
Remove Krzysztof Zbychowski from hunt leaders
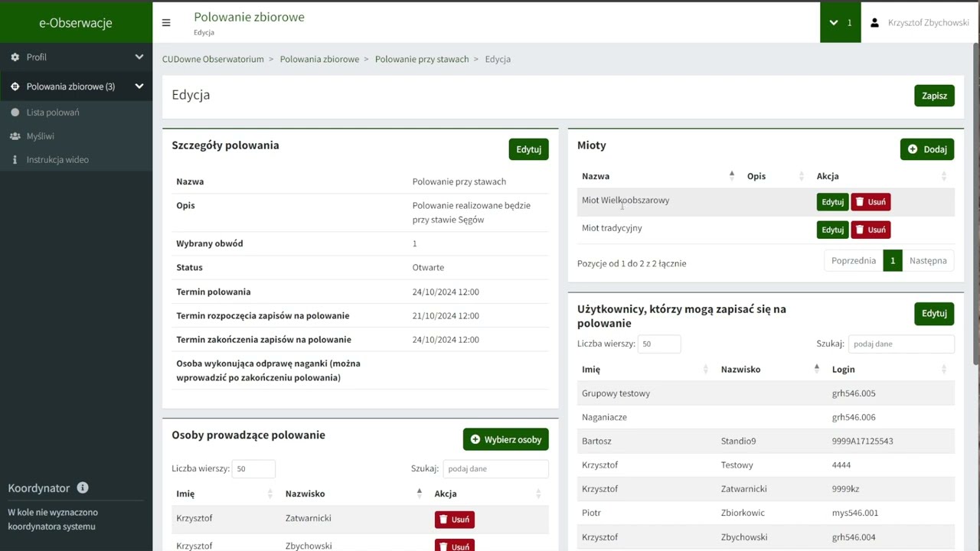[455, 546]
